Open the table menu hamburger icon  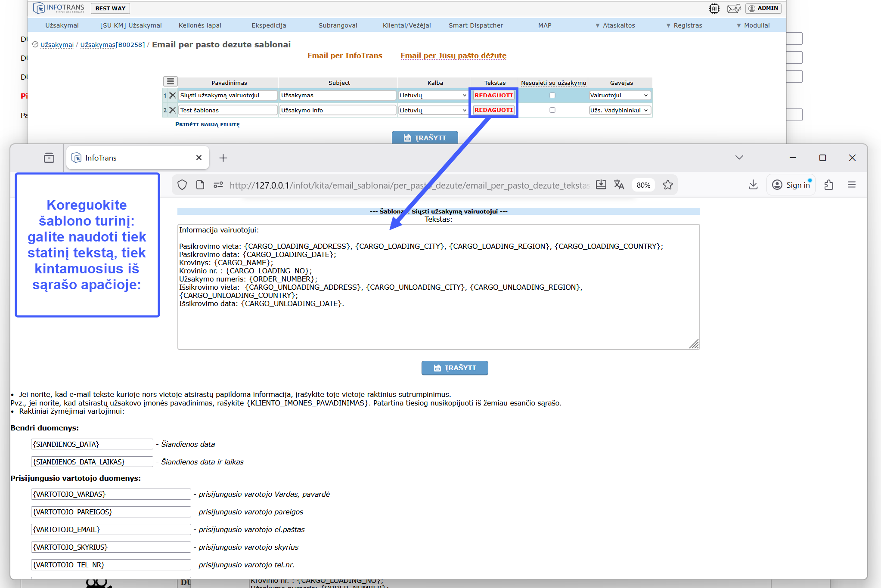click(171, 81)
